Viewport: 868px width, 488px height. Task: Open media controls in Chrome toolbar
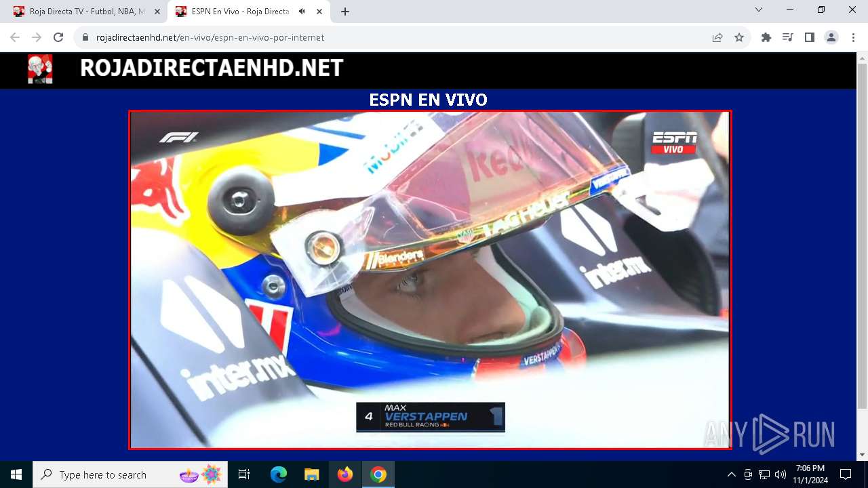(788, 38)
